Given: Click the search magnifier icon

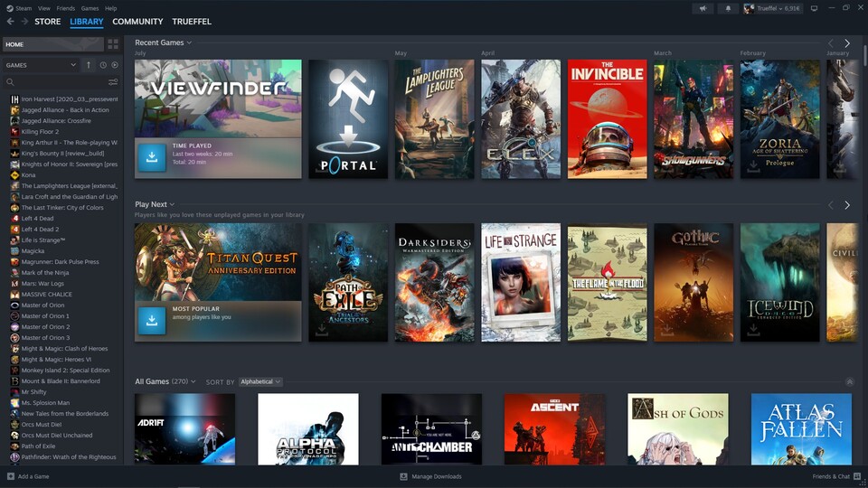Looking at the screenshot, I should [10, 82].
